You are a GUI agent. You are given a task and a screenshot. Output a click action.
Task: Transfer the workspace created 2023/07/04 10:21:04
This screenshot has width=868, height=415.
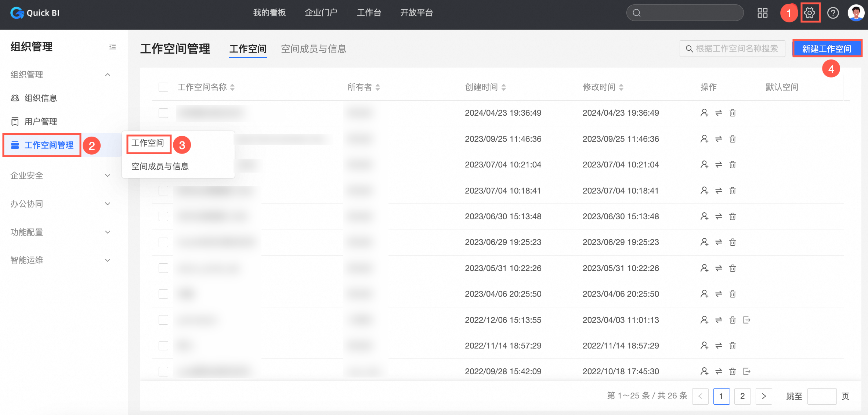click(719, 165)
